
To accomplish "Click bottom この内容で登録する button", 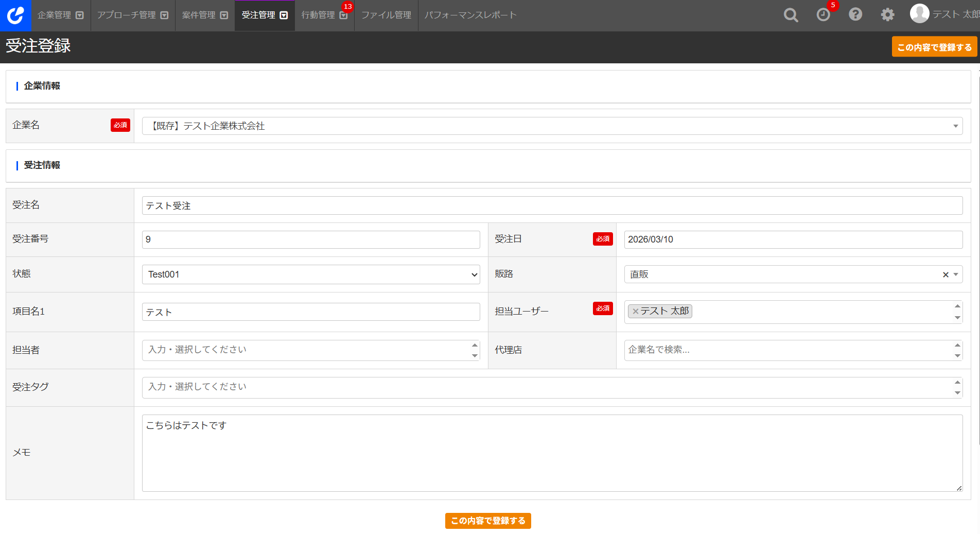I will [488, 521].
